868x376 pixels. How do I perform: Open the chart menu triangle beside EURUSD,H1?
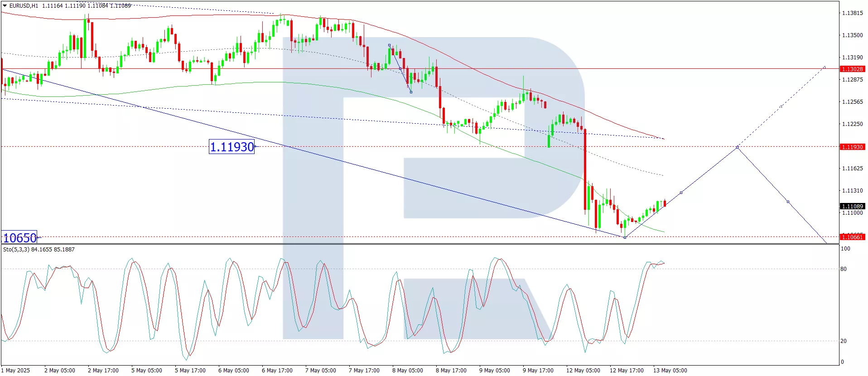(5, 6)
